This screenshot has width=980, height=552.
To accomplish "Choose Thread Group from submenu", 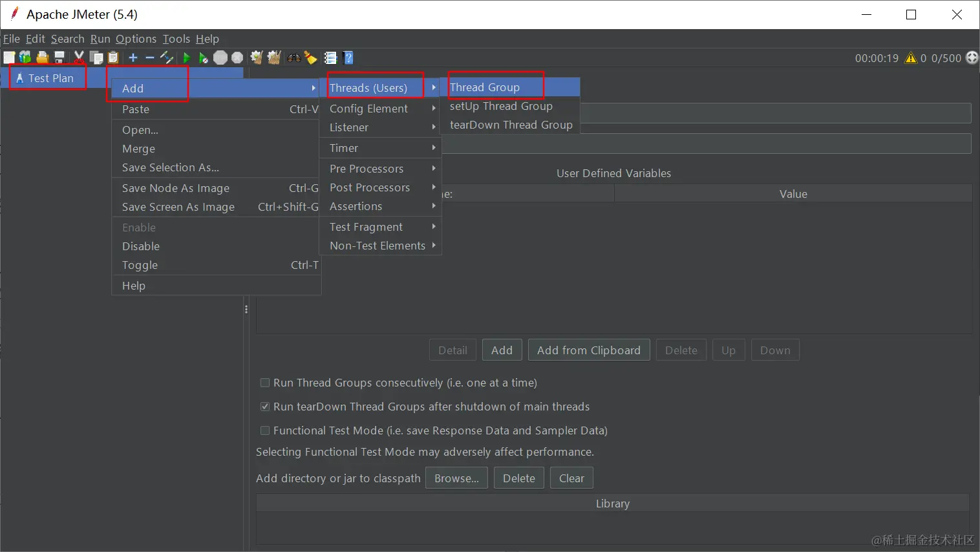I will coord(510,87).
